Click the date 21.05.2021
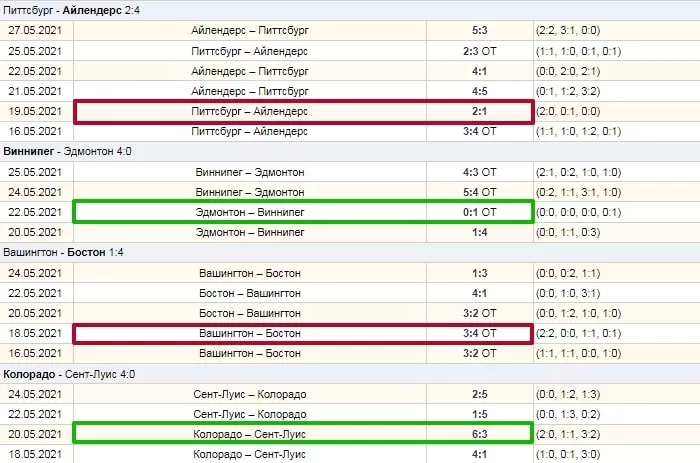The height and width of the screenshot is (463, 700). 35,92
